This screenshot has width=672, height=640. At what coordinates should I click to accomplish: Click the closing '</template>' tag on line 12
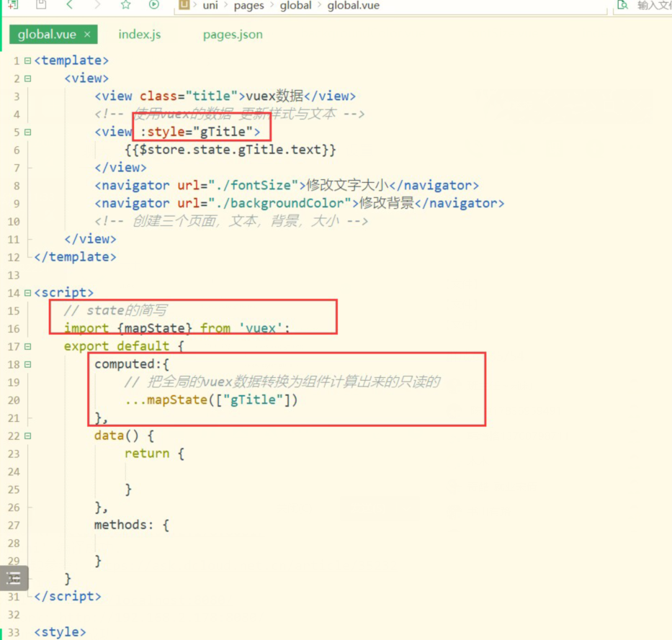click(75, 257)
